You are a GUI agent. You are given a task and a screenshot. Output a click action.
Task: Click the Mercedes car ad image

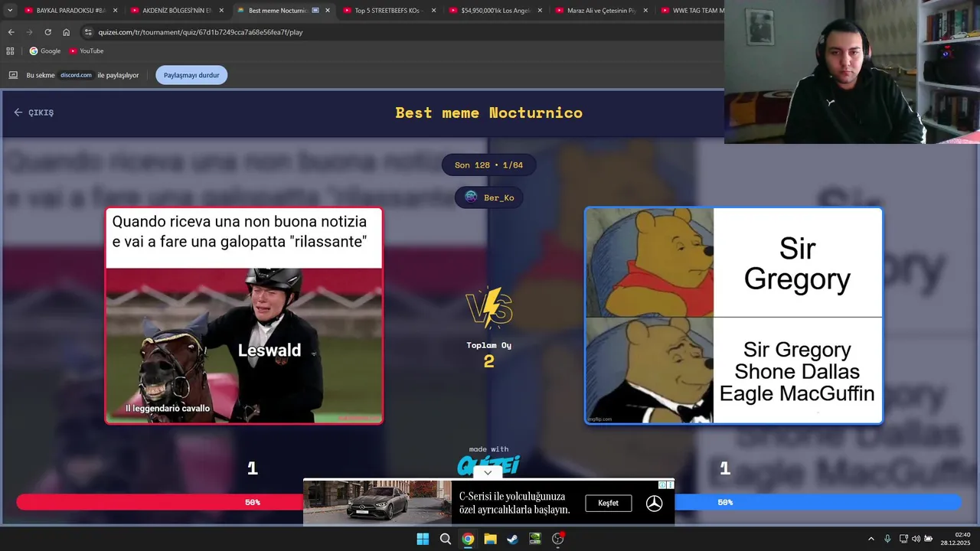coord(377,502)
